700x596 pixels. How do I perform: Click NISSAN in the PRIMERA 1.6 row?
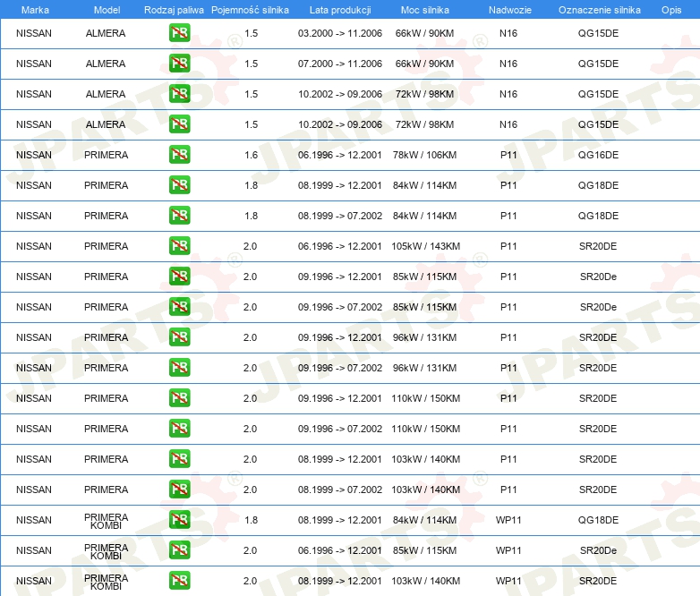click(34, 155)
